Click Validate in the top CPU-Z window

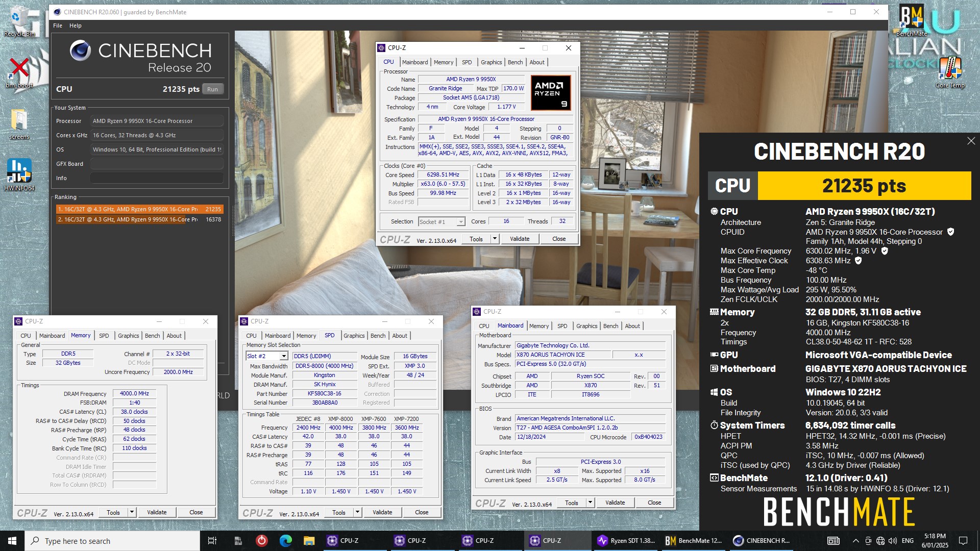pyautogui.click(x=520, y=239)
